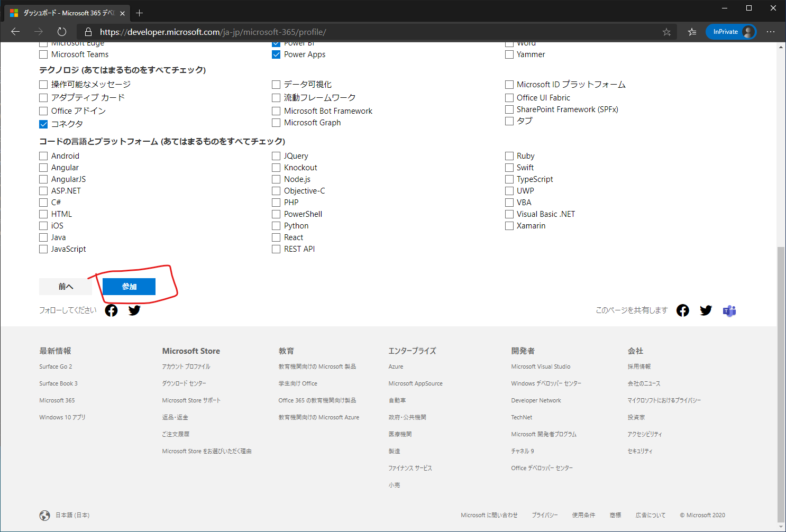Image resolution: width=786 pixels, height=532 pixels.
Task: Click the globe language icon in footer
Action: 45,516
